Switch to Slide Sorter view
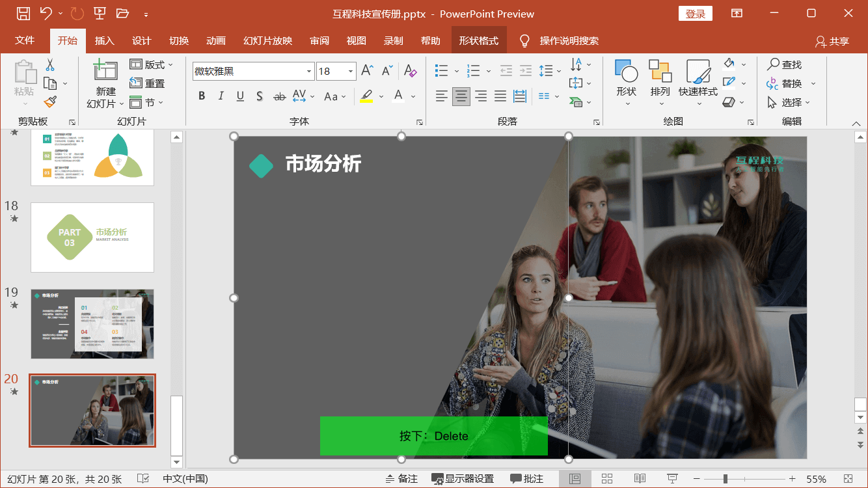The image size is (868, 488). 607,479
